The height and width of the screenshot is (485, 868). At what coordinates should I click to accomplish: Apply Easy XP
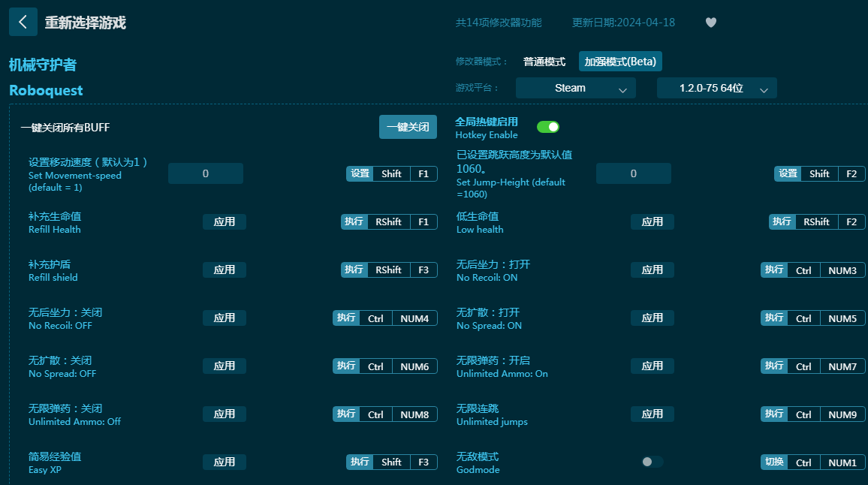tap(225, 462)
